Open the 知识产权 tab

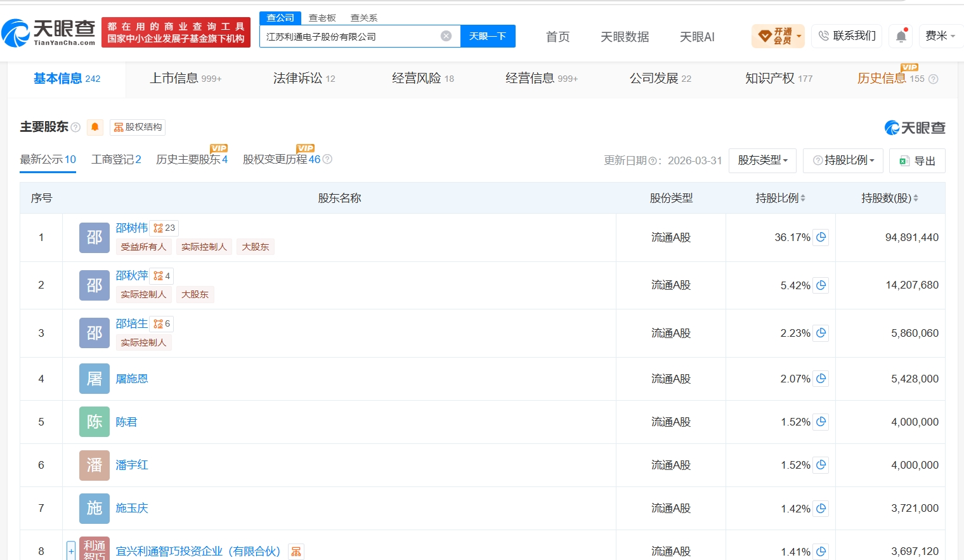(x=779, y=79)
